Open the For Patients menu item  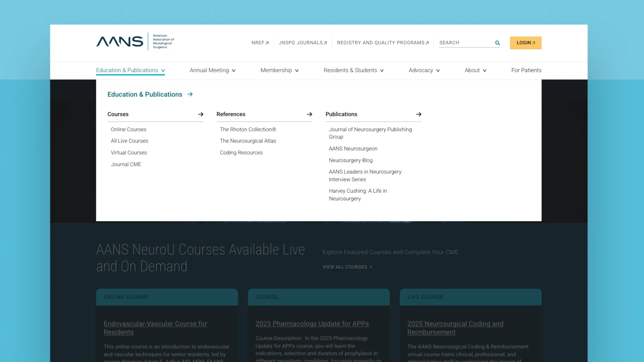pos(526,70)
